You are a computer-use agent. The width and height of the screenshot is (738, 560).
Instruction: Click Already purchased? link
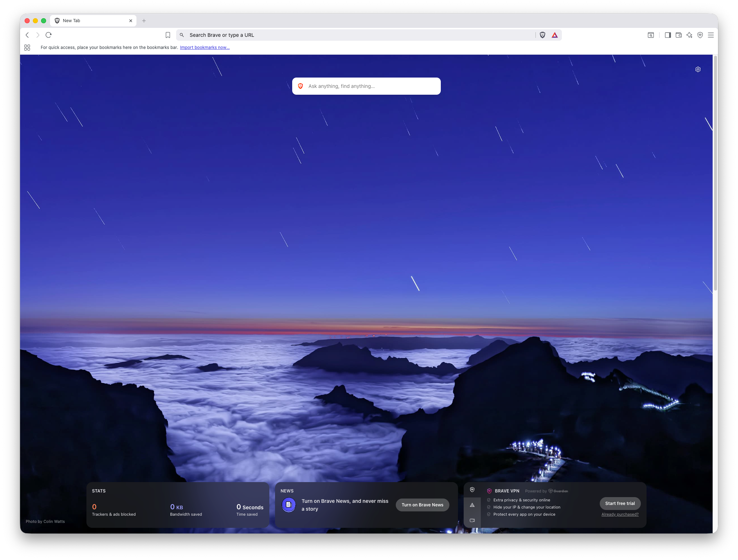620,515
